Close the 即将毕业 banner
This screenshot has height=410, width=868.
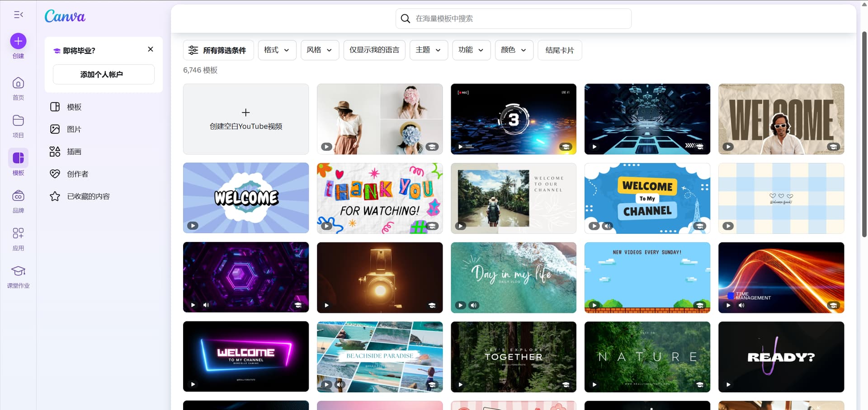(151, 49)
